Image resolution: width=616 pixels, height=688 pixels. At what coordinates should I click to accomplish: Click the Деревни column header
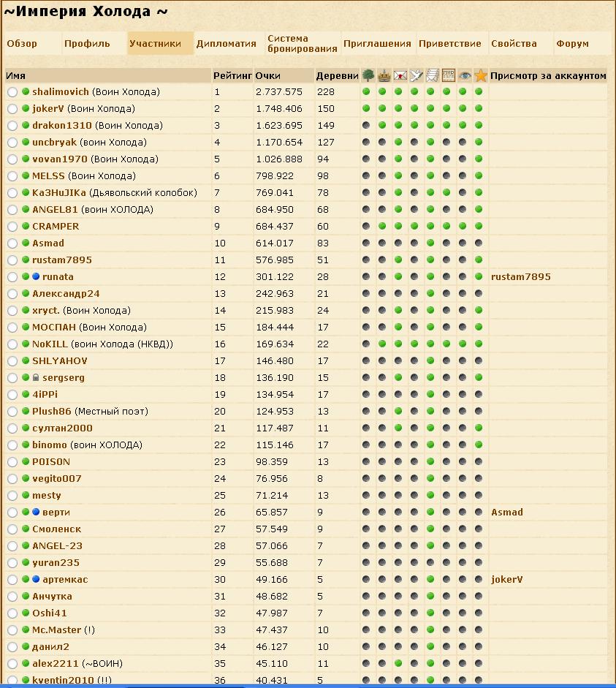click(x=337, y=75)
